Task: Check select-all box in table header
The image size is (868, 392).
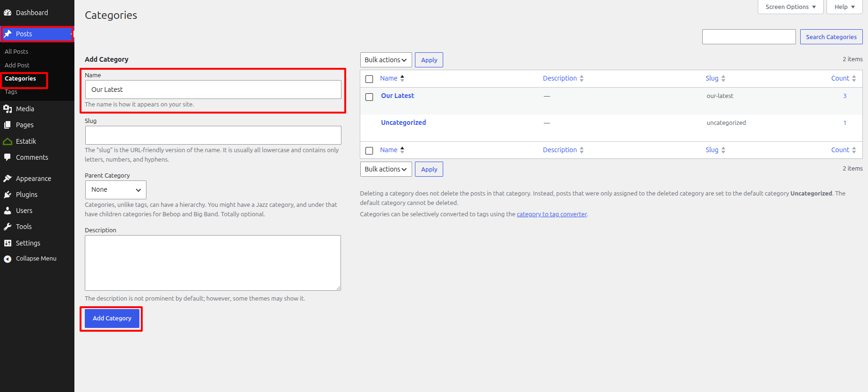Action: pyautogui.click(x=369, y=79)
